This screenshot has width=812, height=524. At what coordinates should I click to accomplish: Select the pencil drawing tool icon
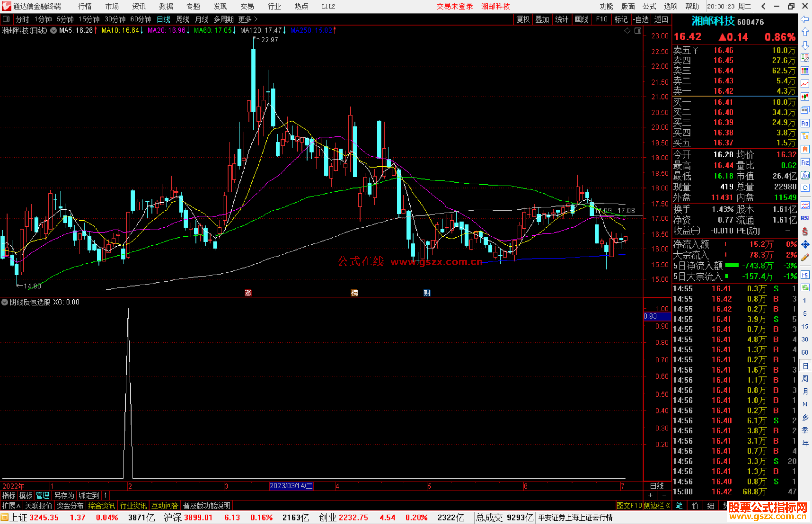pyautogui.click(x=805, y=258)
